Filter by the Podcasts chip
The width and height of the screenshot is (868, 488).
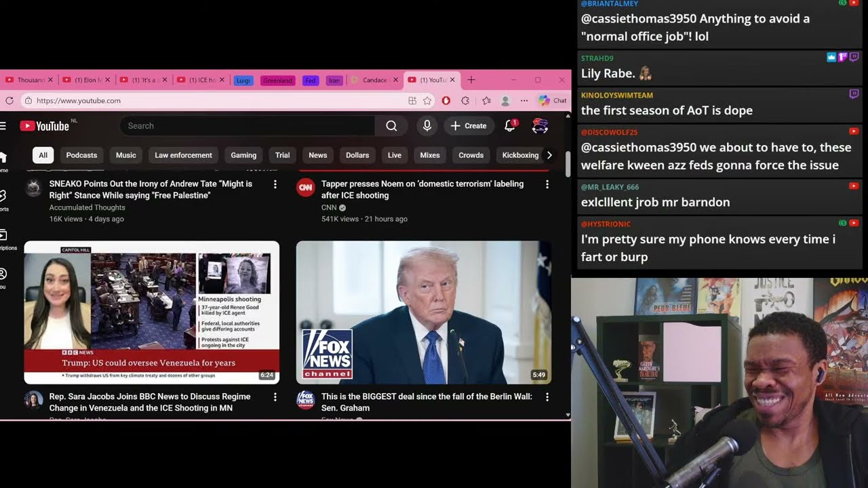point(81,155)
